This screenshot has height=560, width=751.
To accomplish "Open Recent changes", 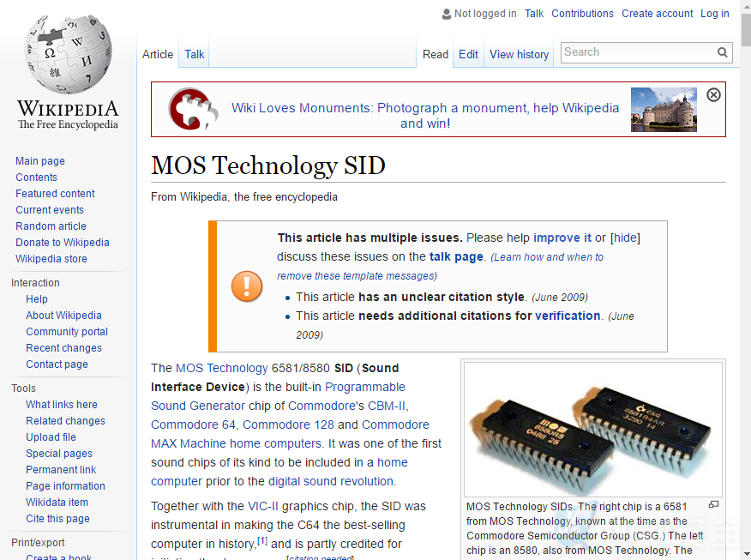I will click(63, 348).
